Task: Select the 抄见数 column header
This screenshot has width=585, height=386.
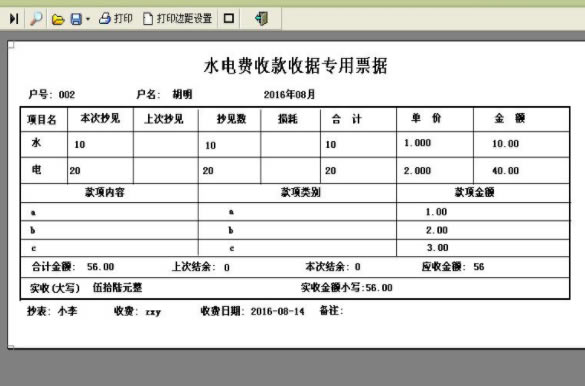Action: [231, 119]
